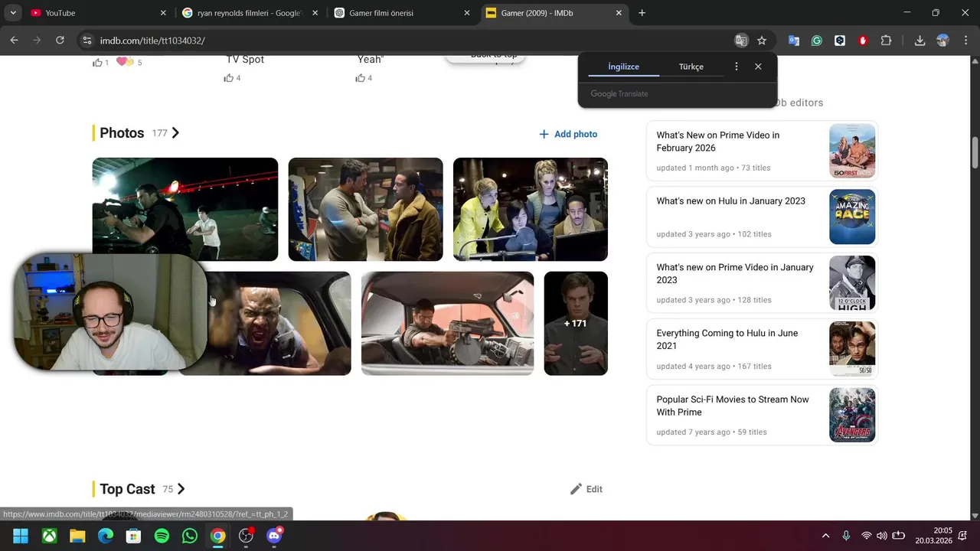Go back with the browser back arrow
The height and width of the screenshot is (551, 980).
pyautogui.click(x=14, y=41)
